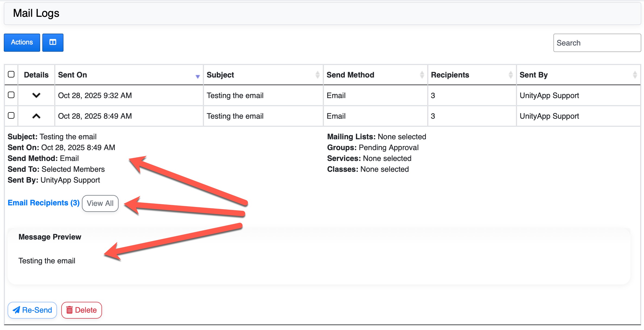Screen dimensions: 644x330
Task: Click Re-Send with paper plane icon
Action: (32, 310)
